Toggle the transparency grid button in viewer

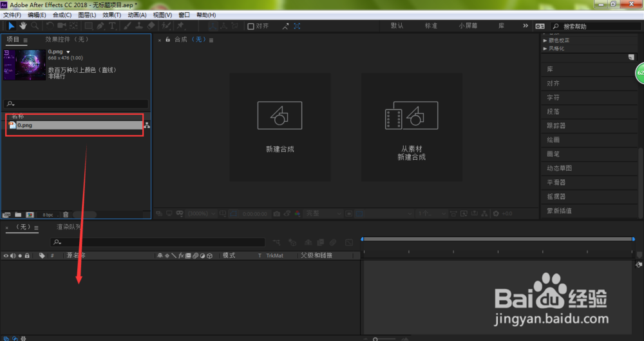(x=359, y=214)
